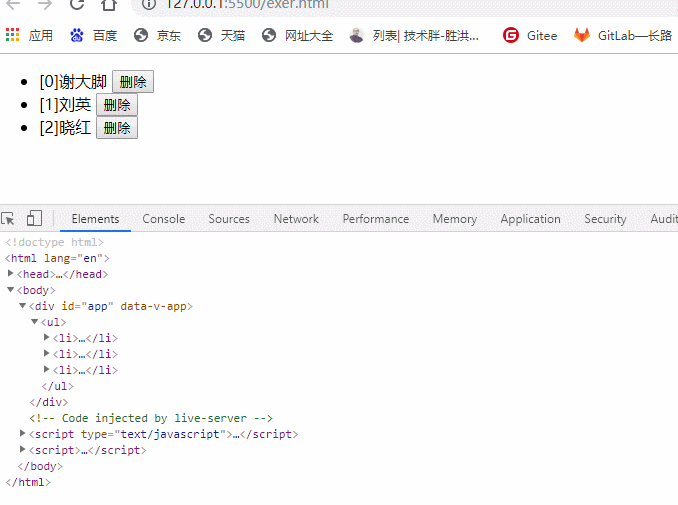Select the <!doctype html> line
The image size is (678, 505).
click(54, 242)
